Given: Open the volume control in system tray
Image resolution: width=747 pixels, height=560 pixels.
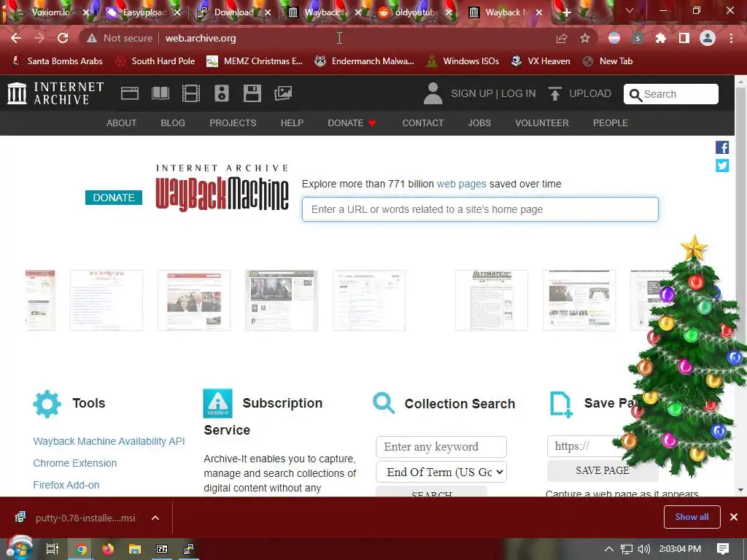Looking at the screenshot, I should pos(643,549).
